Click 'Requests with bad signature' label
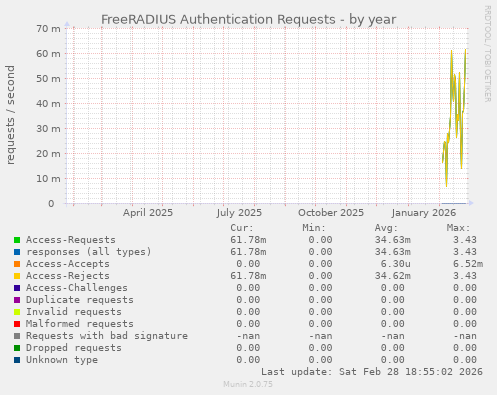 pos(107,336)
